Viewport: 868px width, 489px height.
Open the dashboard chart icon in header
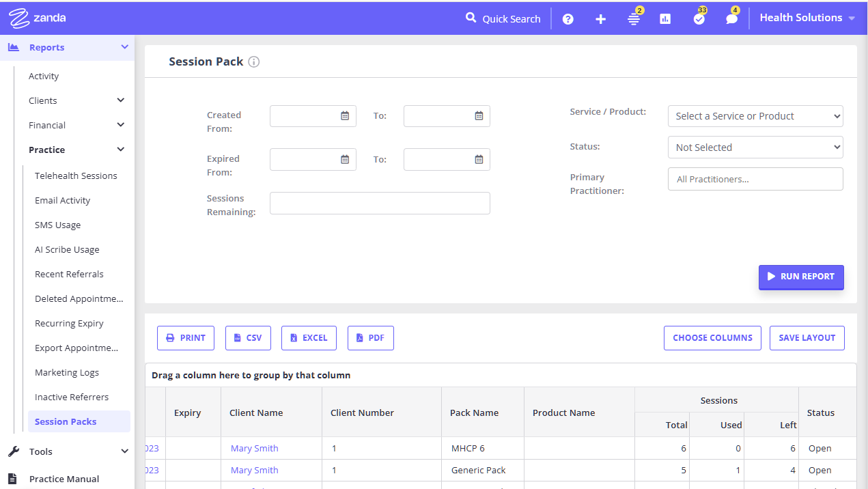(665, 19)
